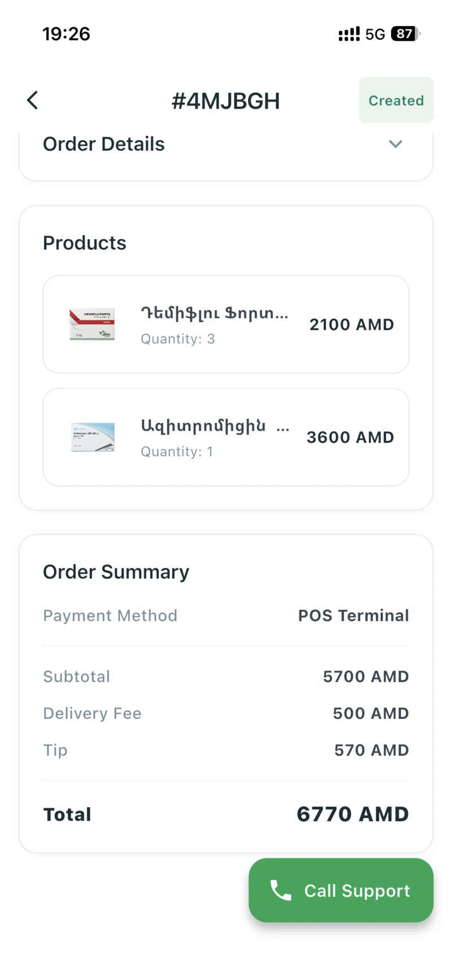Tap the battery indicator in status bar

(x=405, y=34)
